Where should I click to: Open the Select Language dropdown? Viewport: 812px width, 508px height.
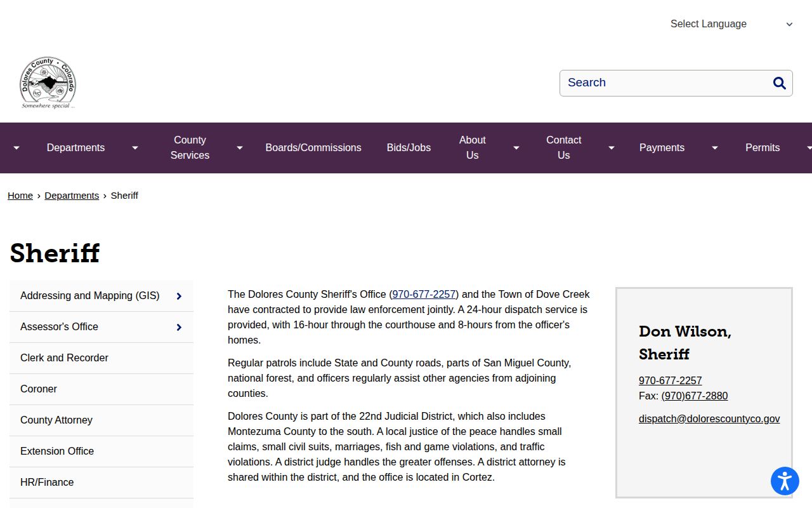click(731, 24)
